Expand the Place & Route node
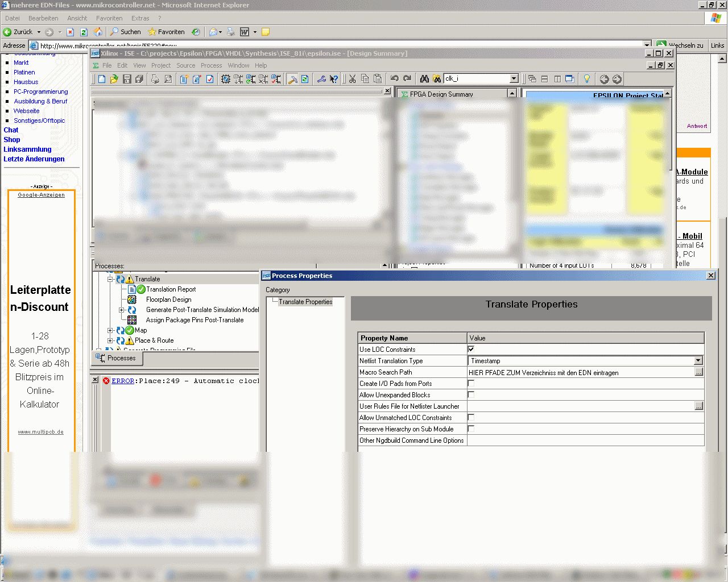Viewport: 728px width, 582px height. pos(111,340)
